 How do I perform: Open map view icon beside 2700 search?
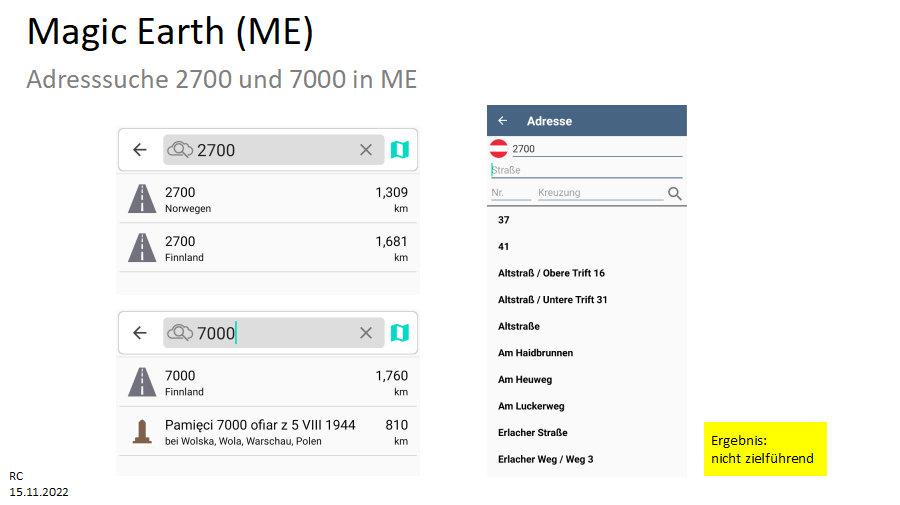point(399,150)
